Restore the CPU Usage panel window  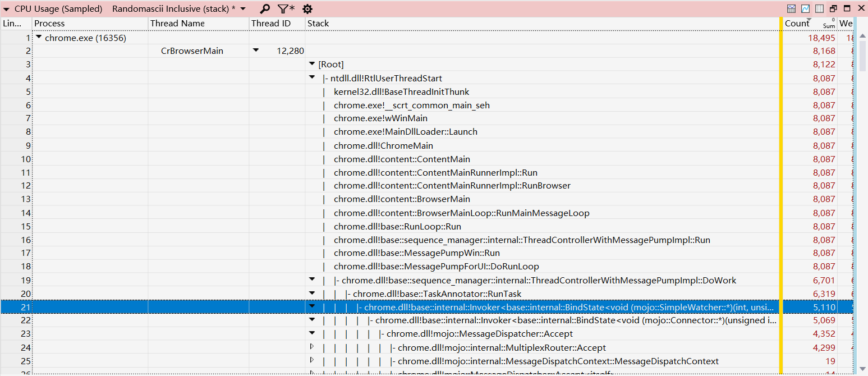coord(833,8)
